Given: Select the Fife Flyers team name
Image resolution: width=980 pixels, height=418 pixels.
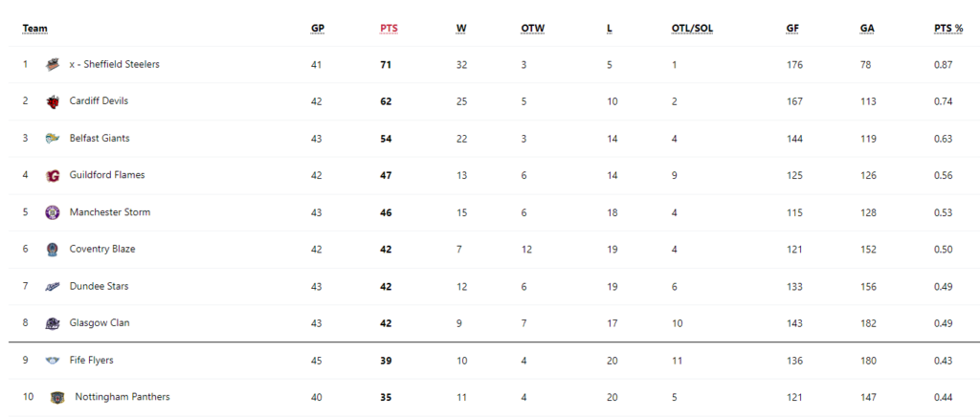Looking at the screenshot, I should point(91,360).
